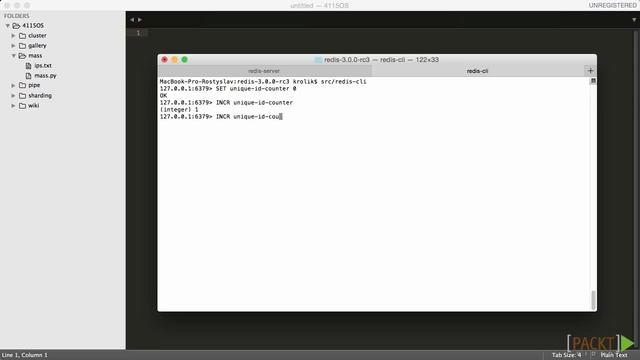
Task: Select the wiki folder icon
Action: pos(22,106)
